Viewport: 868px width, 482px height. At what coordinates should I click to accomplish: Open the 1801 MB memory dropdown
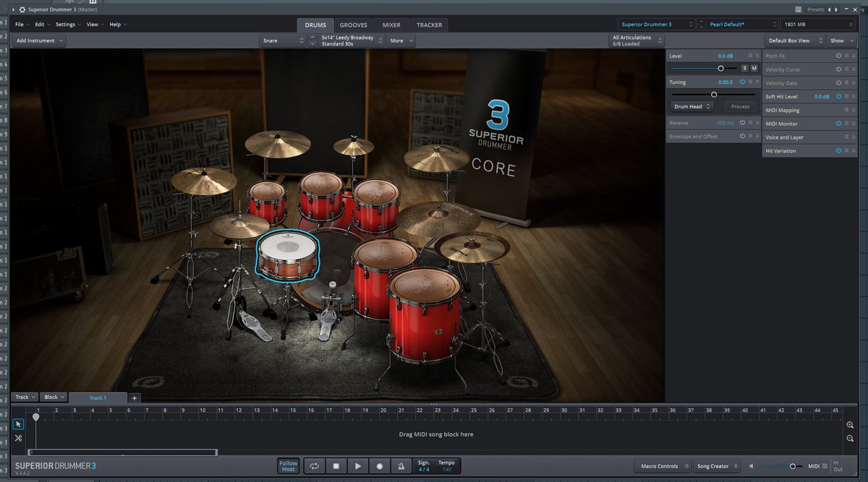[817, 25]
